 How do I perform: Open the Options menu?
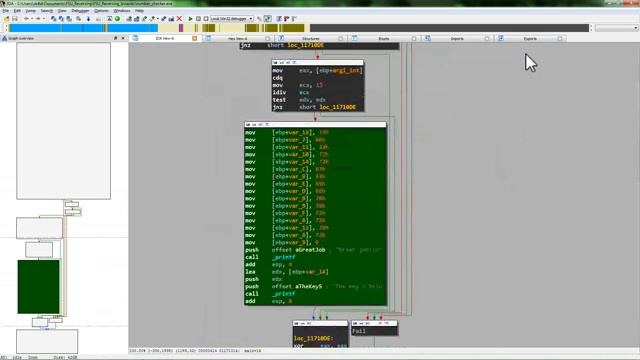(x=101, y=11)
